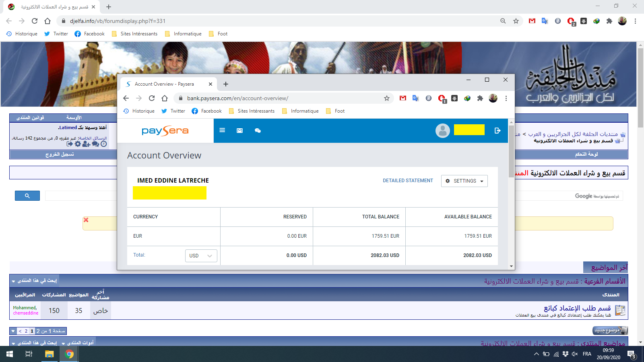Screen dimensions: 644x362
Task: Open Foot bookmark folder in Paysera window
Action: (x=335, y=111)
